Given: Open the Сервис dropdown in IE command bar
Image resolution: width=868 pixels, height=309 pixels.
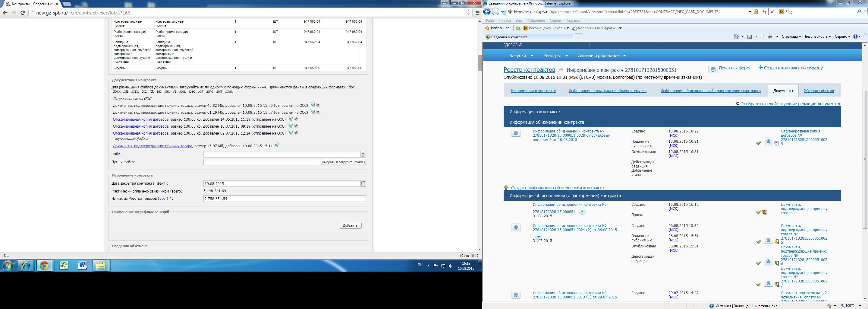Looking at the screenshot, I should 843,37.
